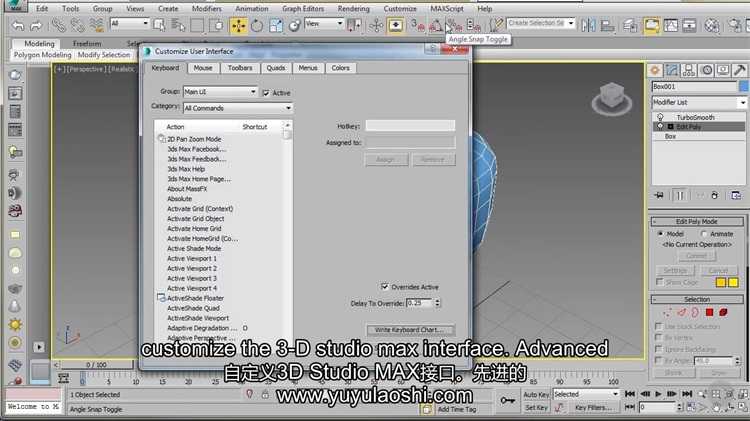The height and width of the screenshot is (421, 750).
Task: Click the Set Key Mode key icon
Action: click(x=507, y=400)
